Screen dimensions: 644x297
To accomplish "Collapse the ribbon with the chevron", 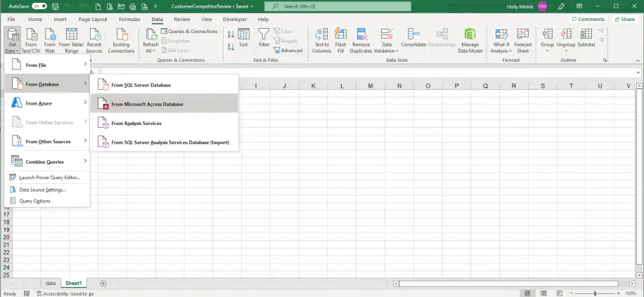I will (638, 60).
